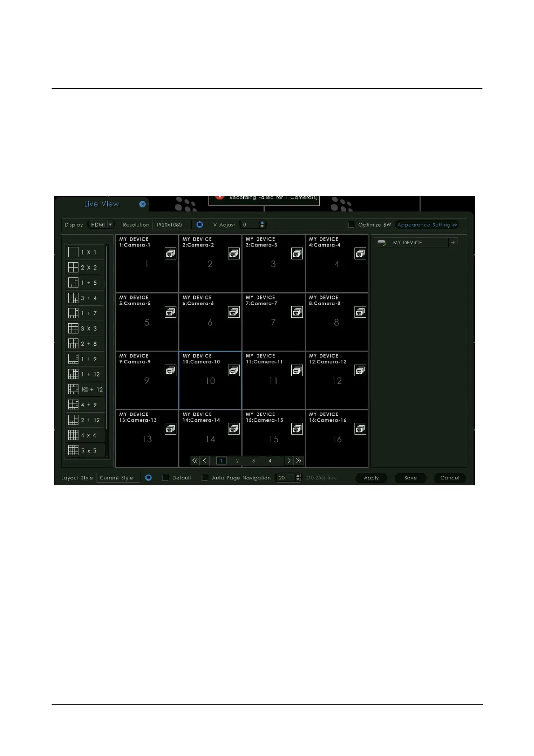
Task: Select the 2 + 12 layout
Action: 85,420
